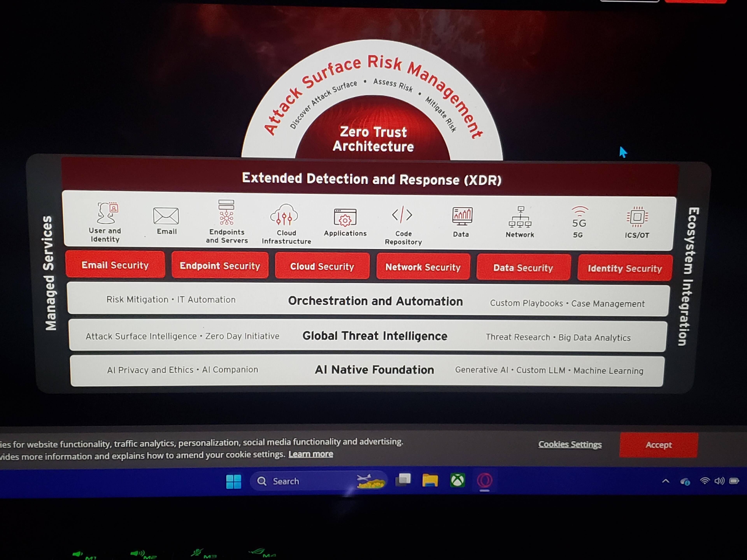747x560 pixels.
Task: Click the ICS/OT chip icon
Action: (x=637, y=217)
